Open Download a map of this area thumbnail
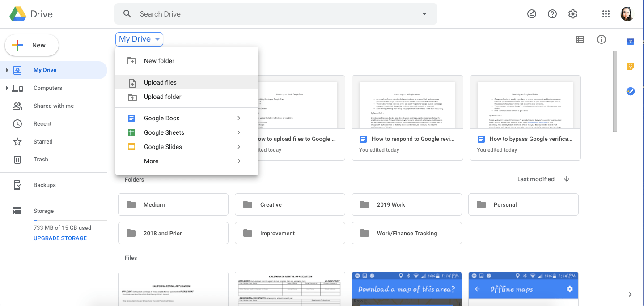 coord(407,289)
